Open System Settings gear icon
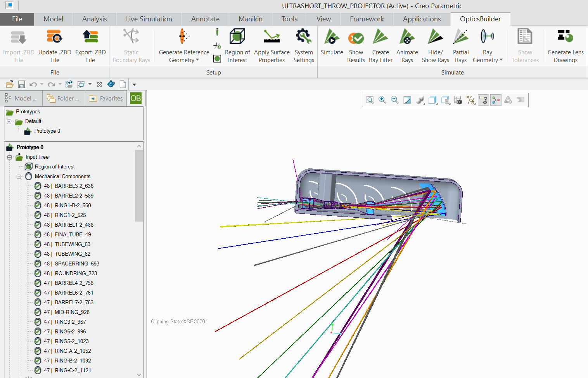The image size is (588, 378). pyautogui.click(x=304, y=36)
